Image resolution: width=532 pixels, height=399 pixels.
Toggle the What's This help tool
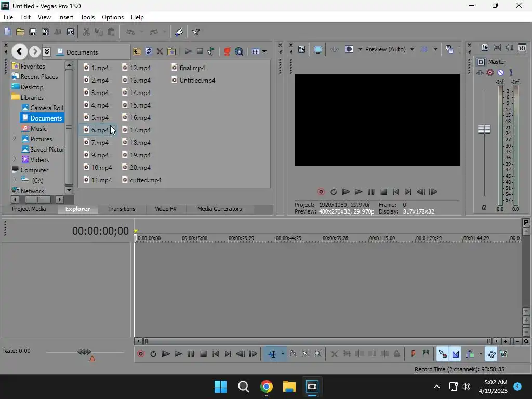pos(196,32)
